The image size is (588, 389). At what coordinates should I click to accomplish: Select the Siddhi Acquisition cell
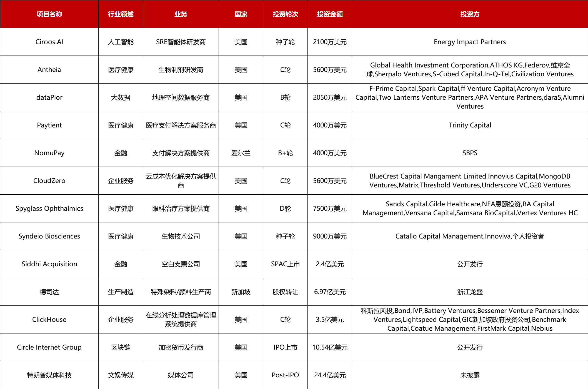pyautogui.click(x=49, y=264)
